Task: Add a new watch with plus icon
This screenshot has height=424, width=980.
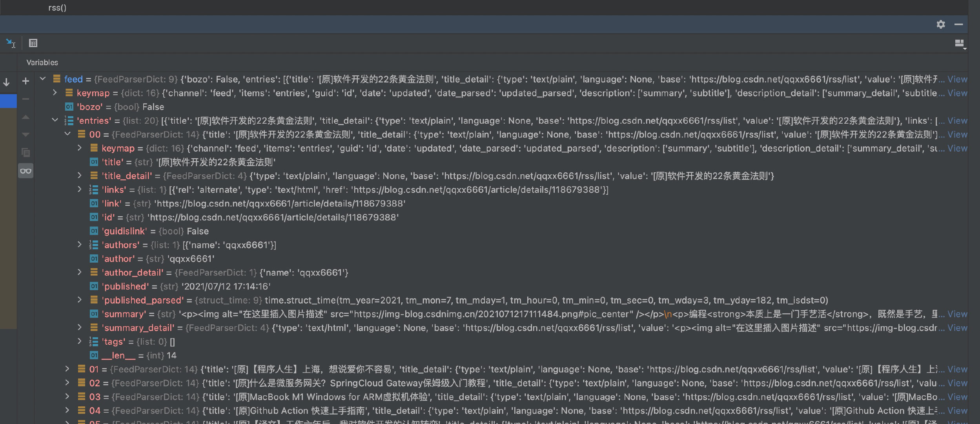Action: click(x=26, y=81)
